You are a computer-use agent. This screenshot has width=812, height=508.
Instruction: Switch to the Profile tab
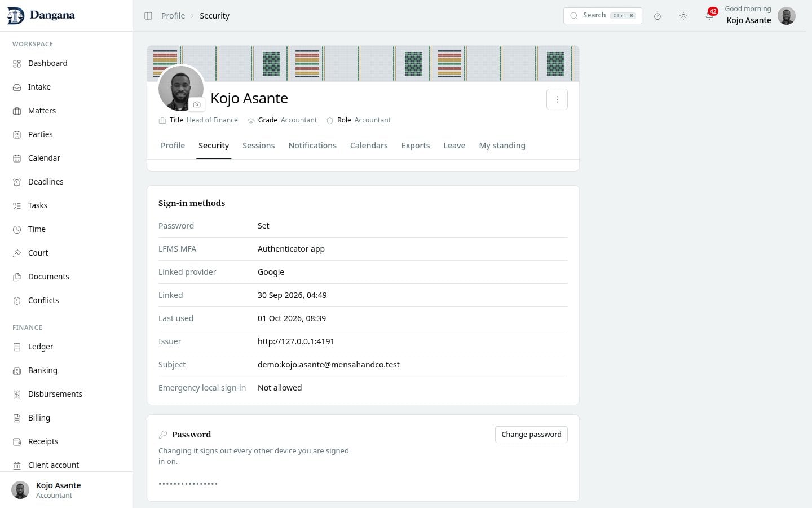point(173,146)
